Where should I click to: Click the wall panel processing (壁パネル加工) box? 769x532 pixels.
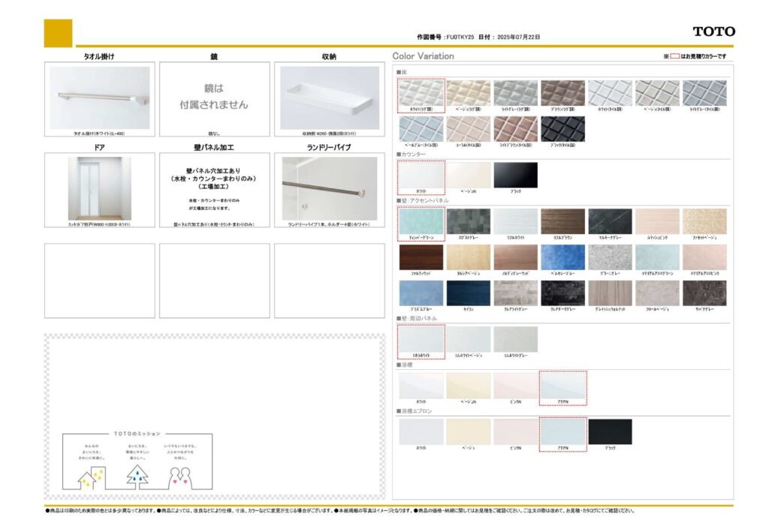(x=215, y=188)
